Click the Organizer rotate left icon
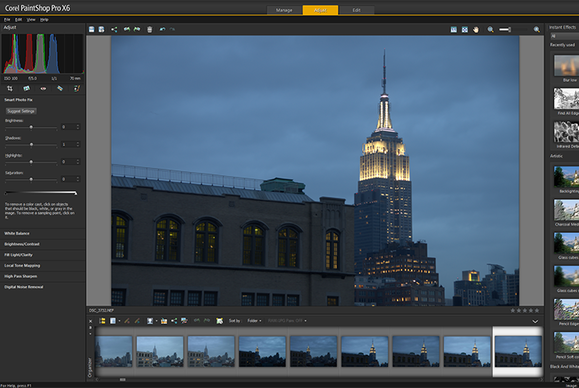This screenshot has width=579, height=388. click(x=197, y=321)
